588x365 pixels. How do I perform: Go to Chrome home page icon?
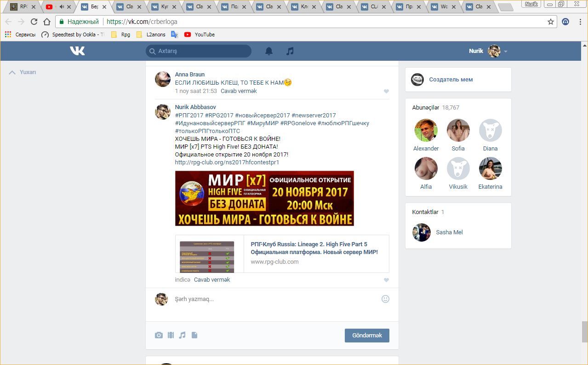[x=47, y=22]
